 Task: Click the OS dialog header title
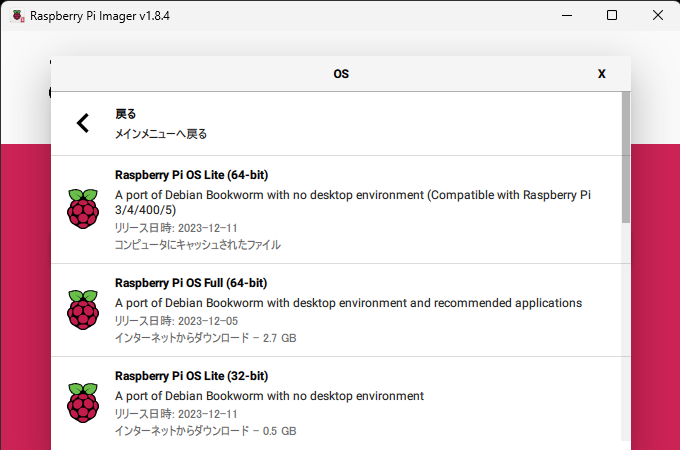pyautogui.click(x=341, y=74)
